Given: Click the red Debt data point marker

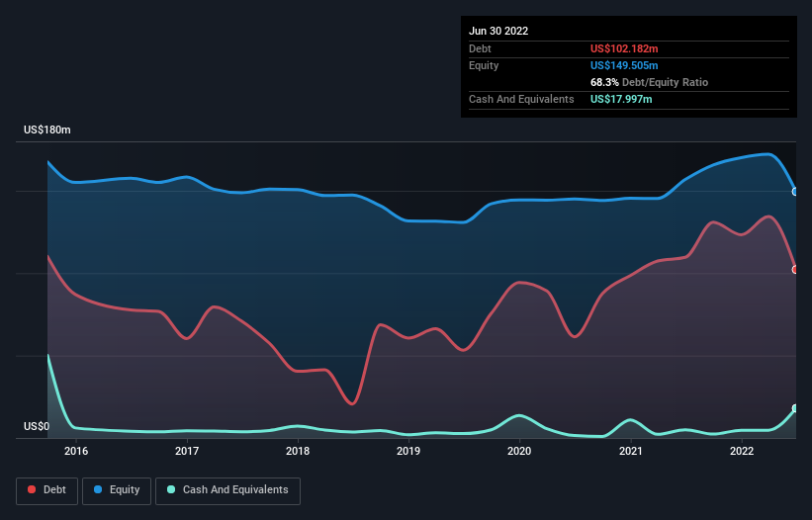Looking at the screenshot, I should 795,270.
